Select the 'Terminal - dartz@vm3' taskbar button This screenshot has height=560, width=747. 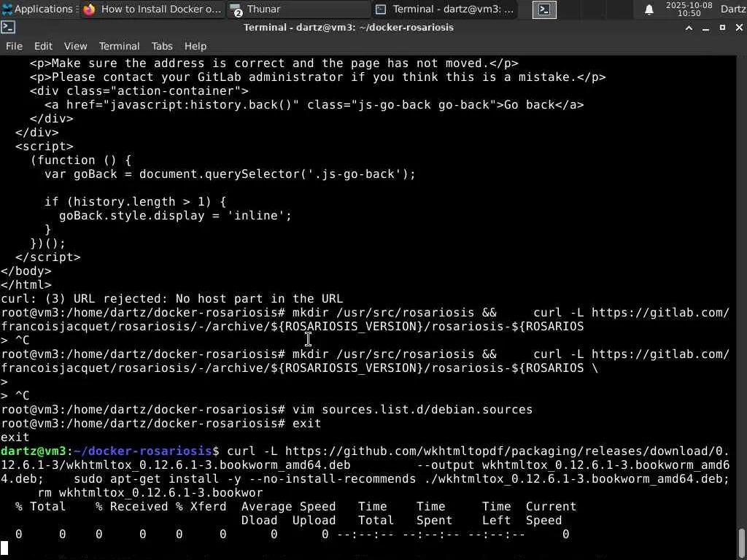[x=445, y=9]
